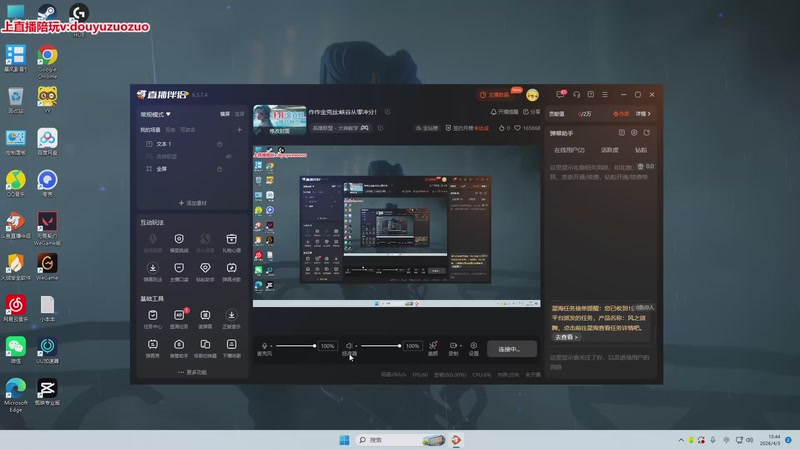Click the 连接中... start button

[511, 349]
